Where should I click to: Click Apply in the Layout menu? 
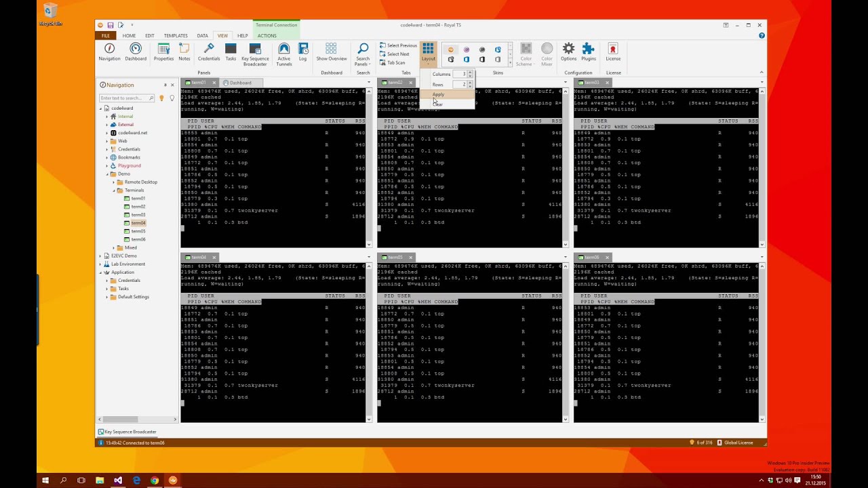(x=439, y=95)
